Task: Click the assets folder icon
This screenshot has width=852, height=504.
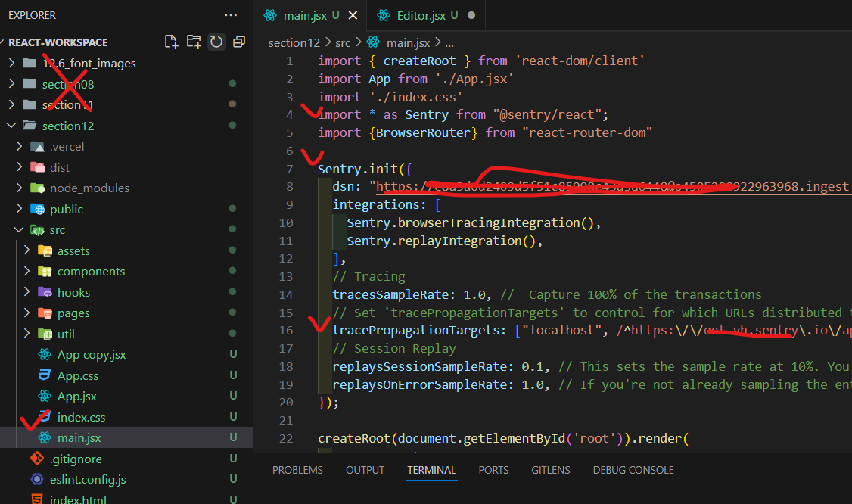Action: click(45, 250)
